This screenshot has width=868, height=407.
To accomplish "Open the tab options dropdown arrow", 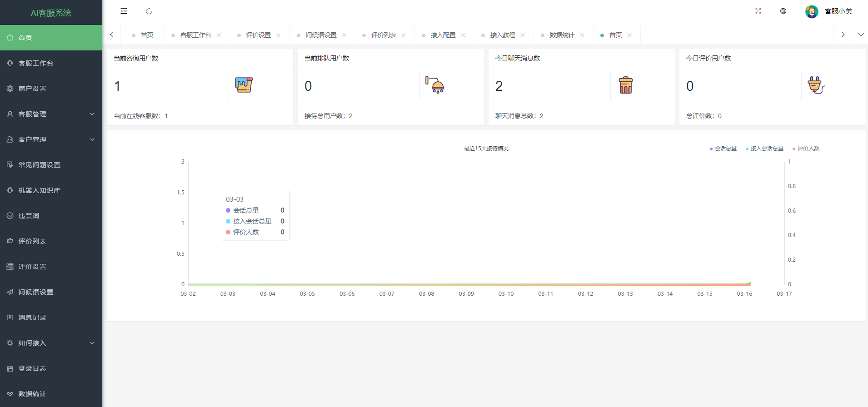I will click(x=861, y=35).
